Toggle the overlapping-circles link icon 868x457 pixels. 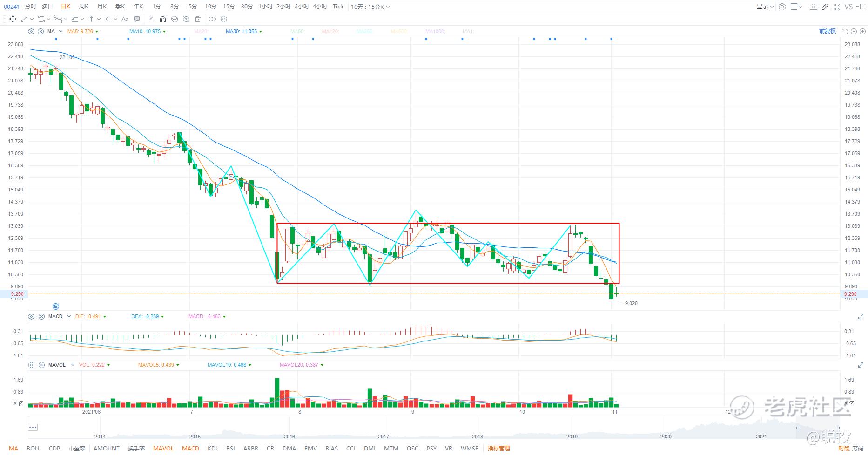click(212, 19)
